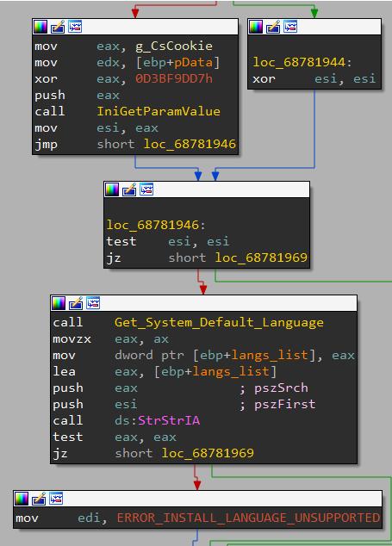Click color icon on loc_68781944 block
392x546 pixels.
pyautogui.click(x=256, y=27)
